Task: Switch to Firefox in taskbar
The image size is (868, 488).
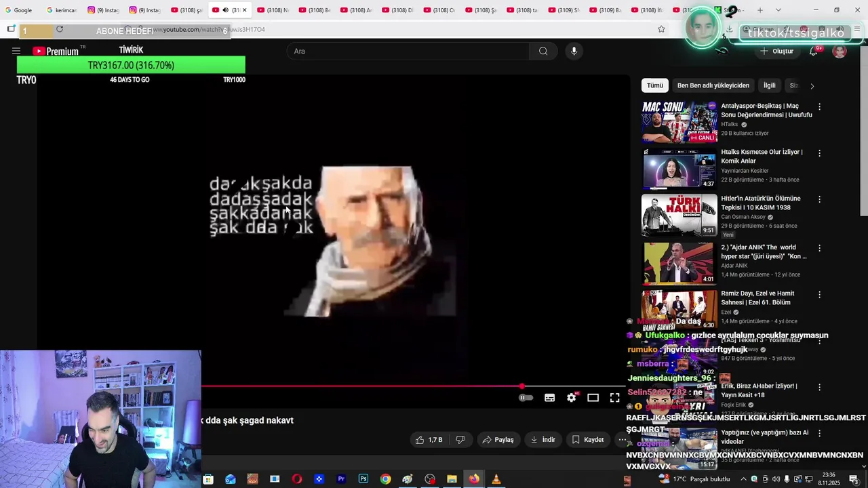Action: point(474,479)
